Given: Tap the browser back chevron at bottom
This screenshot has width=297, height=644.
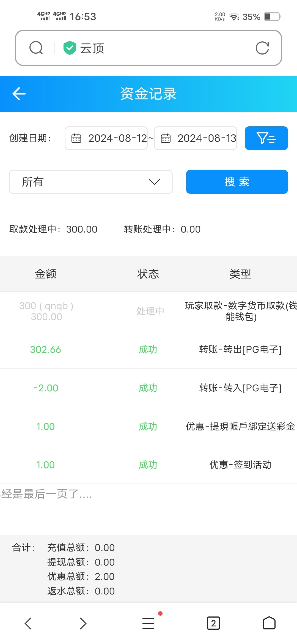Looking at the screenshot, I should (x=28, y=623).
